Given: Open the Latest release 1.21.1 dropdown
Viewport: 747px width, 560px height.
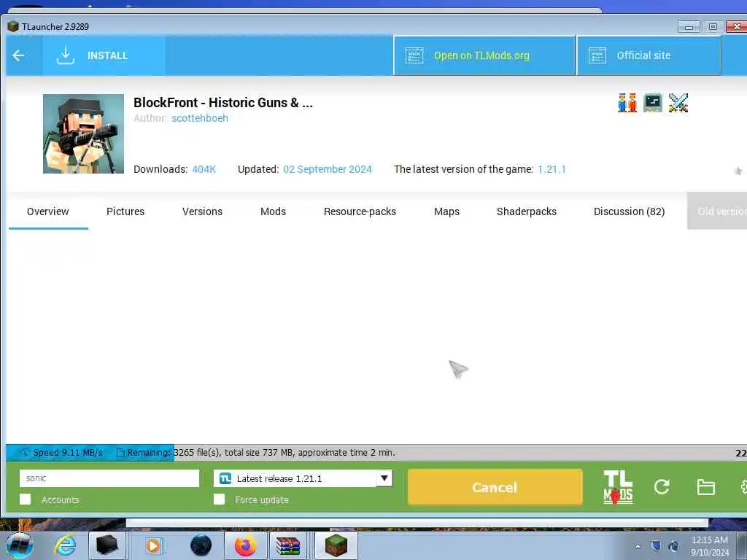Looking at the screenshot, I should pyautogui.click(x=303, y=478).
